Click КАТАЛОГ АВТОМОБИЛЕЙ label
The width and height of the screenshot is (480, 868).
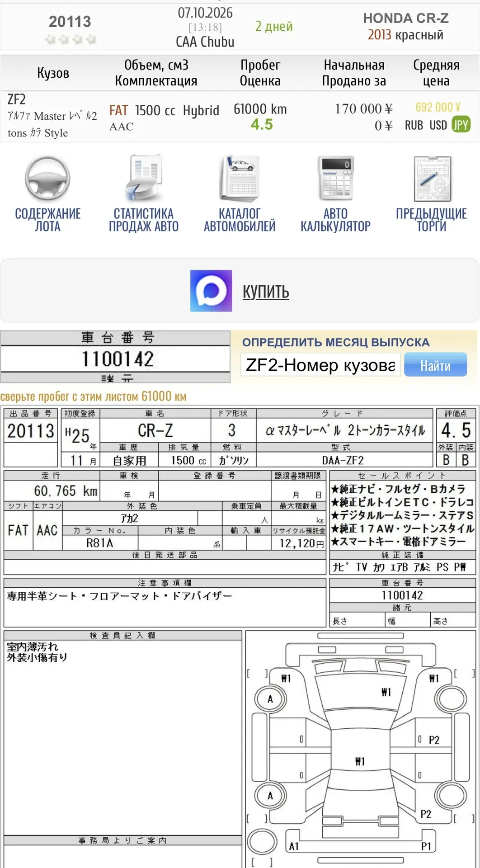pos(240,220)
